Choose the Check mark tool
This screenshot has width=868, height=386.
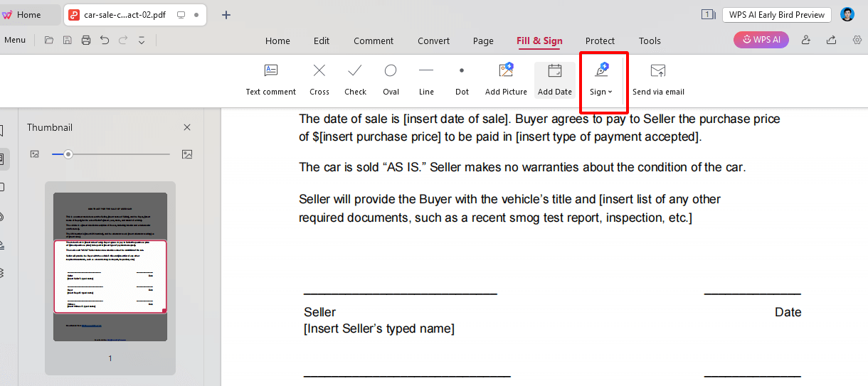pos(355,79)
